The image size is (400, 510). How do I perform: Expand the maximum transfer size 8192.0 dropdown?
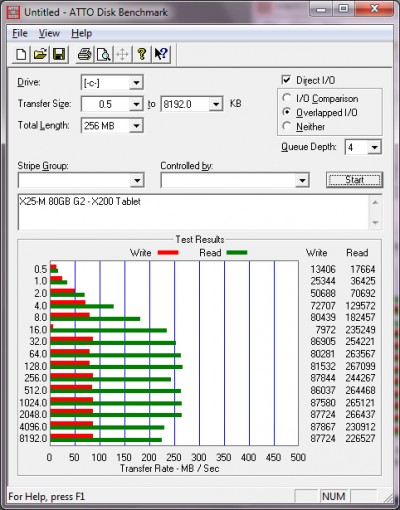point(216,104)
